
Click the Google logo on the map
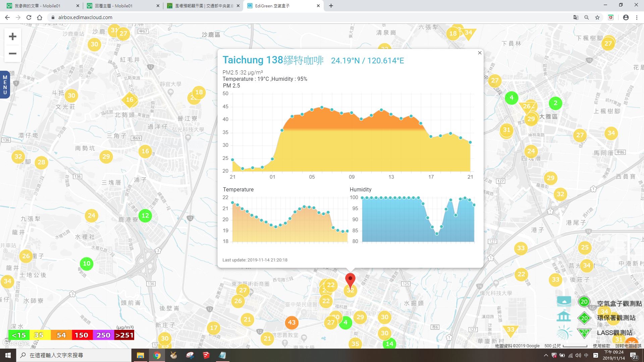point(15,343)
